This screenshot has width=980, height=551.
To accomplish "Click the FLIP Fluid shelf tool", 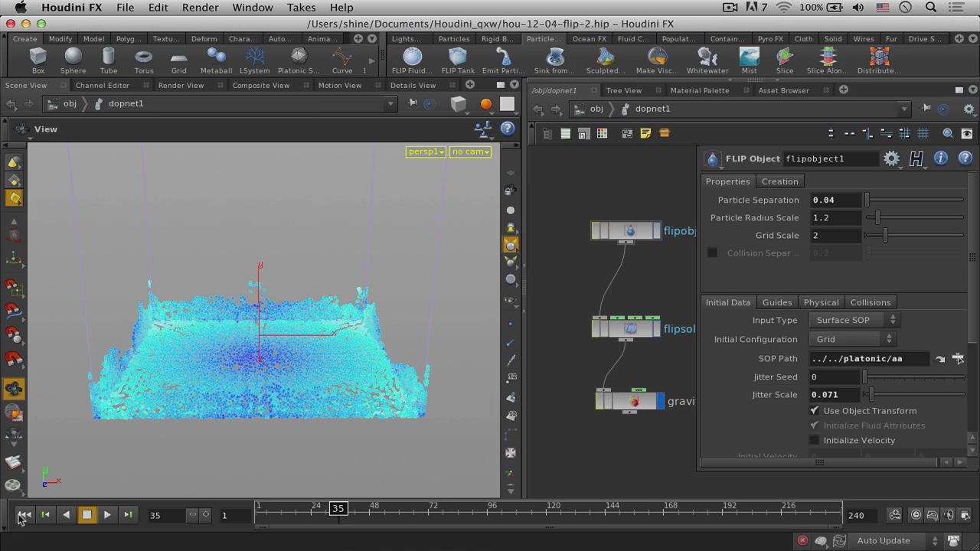I will click(412, 60).
